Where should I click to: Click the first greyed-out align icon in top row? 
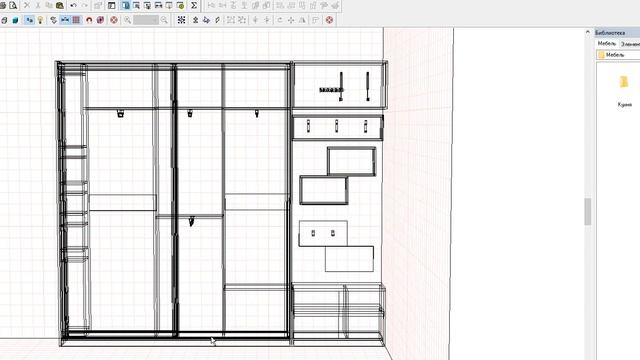tap(211, 6)
